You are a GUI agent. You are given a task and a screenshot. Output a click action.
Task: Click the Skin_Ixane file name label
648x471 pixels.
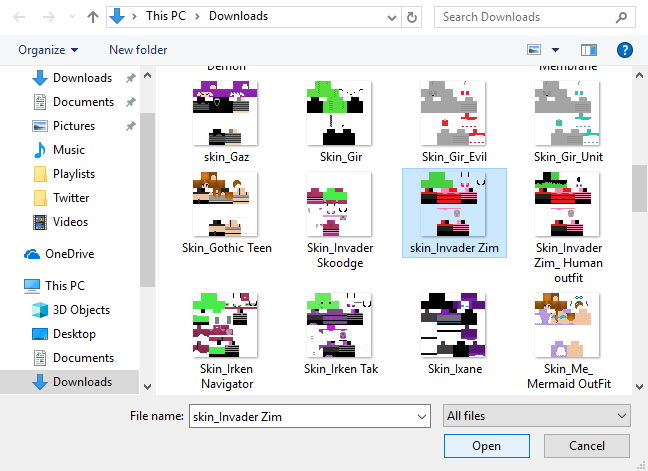coord(455,369)
